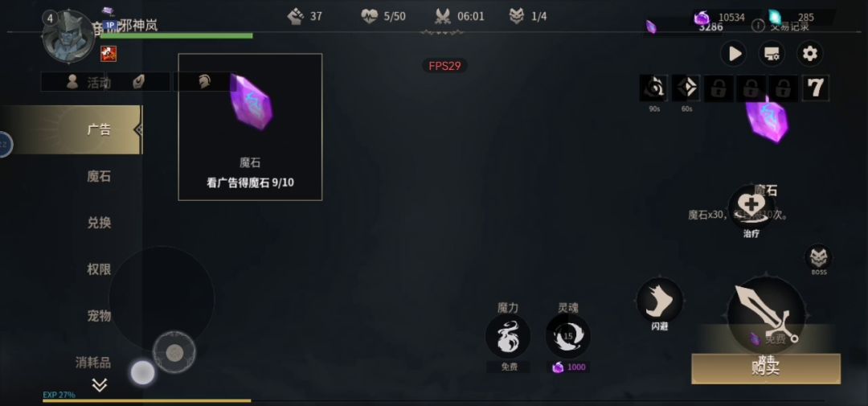Open the 魔石 shop category
868x406 pixels.
tap(99, 176)
